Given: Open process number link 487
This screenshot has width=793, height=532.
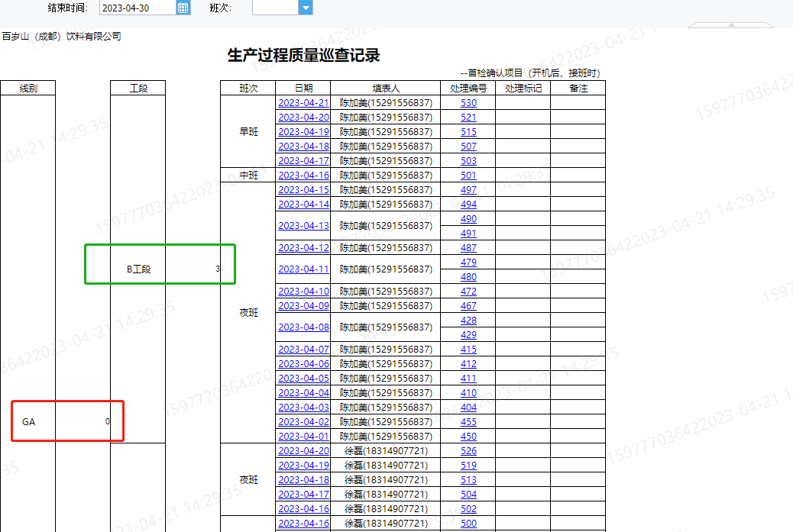Looking at the screenshot, I should coord(468,248).
